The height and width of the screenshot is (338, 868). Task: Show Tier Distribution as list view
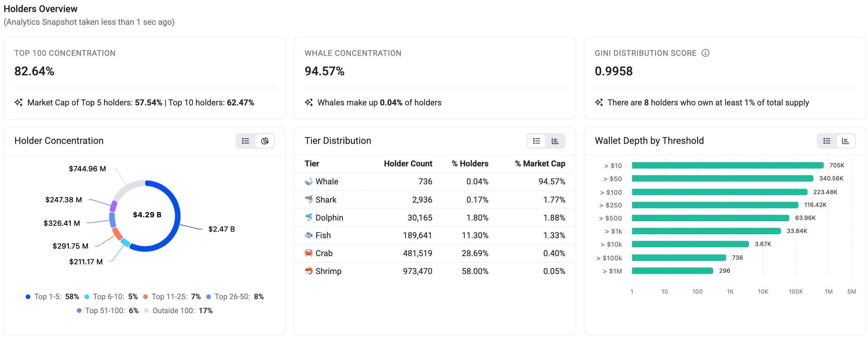[x=536, y=141]
